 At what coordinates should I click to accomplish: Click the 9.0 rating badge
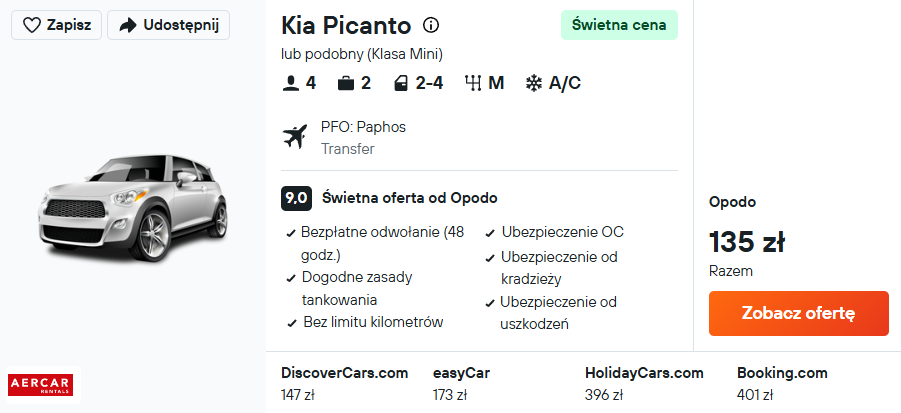[x=296, y=198]
